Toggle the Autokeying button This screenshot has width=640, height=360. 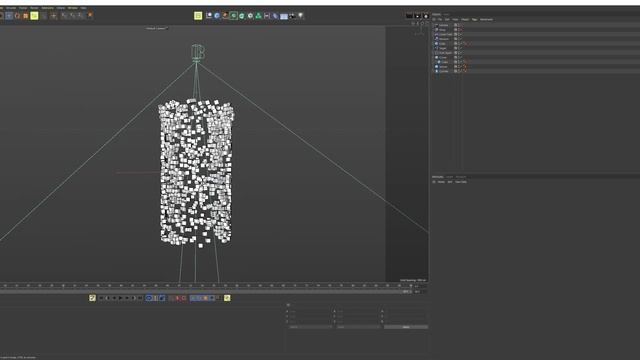coord(183,298)
